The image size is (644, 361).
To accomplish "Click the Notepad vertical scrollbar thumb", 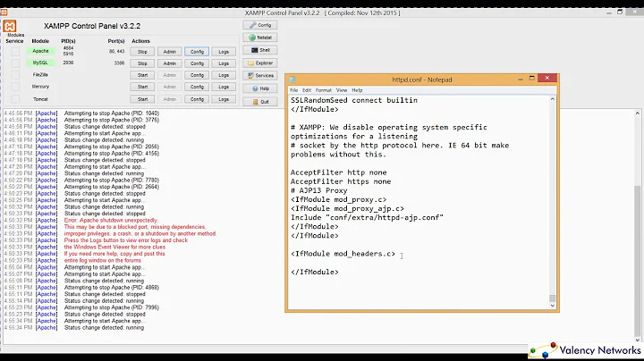I will tap(553, 298).
